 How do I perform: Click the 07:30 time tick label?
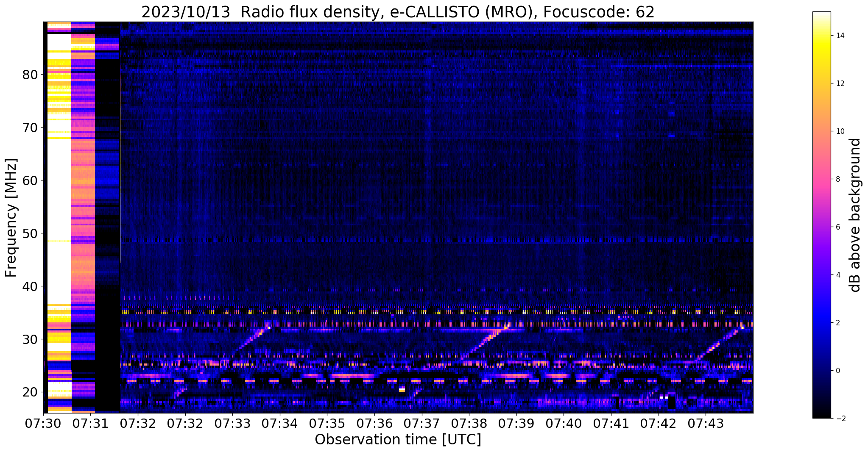[x=43, y=423]
